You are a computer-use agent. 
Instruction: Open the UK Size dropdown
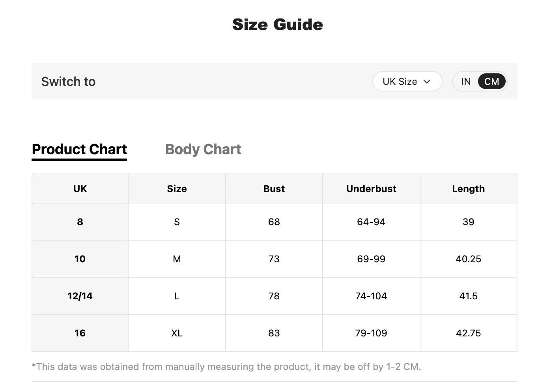tap(407, 81)
